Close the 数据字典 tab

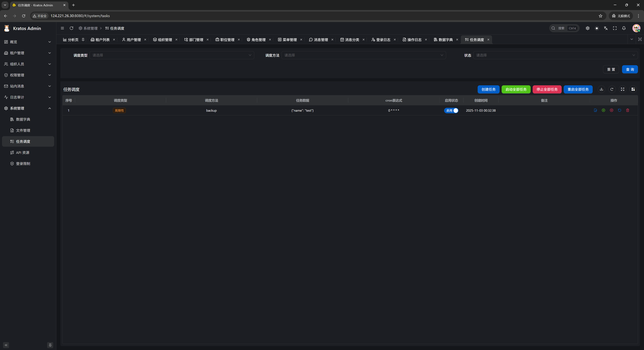457,40
